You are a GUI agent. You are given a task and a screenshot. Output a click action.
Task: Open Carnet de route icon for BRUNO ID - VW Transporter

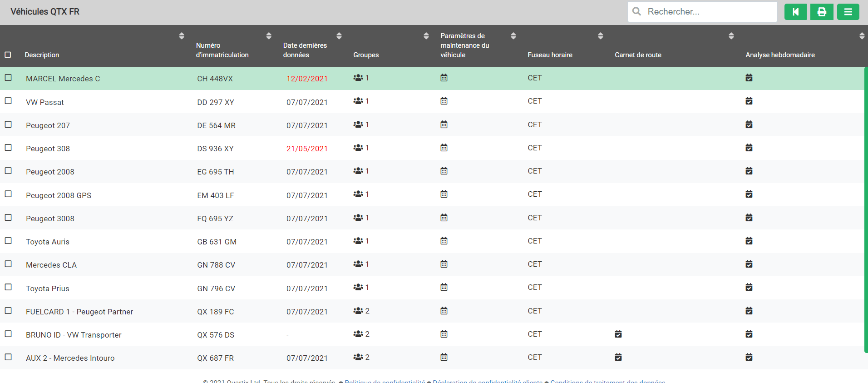pyautogui.click(x=618, y=334)
